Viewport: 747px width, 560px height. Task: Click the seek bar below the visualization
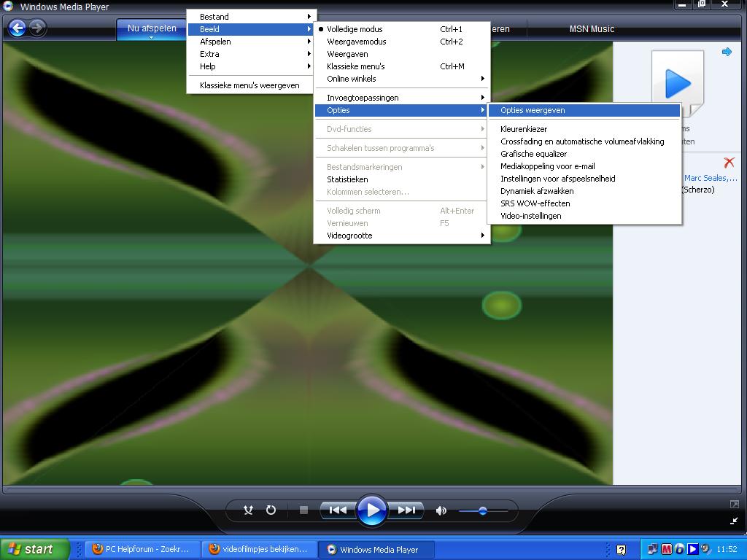pyautogui.click(x=371, y=489)
